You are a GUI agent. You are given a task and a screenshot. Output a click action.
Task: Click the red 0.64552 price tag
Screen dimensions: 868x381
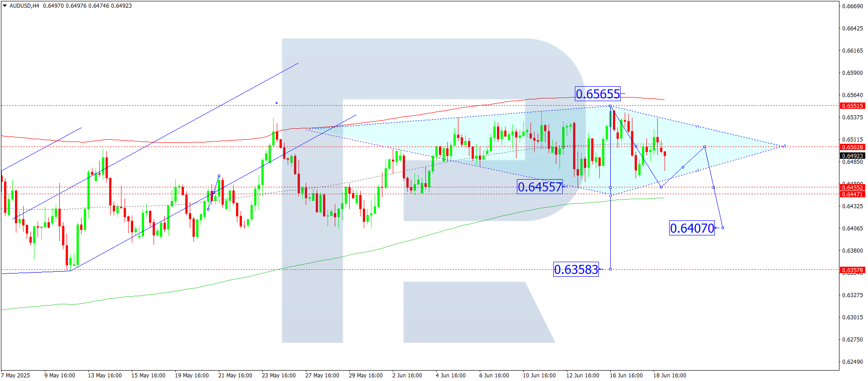tap(853, 187)
